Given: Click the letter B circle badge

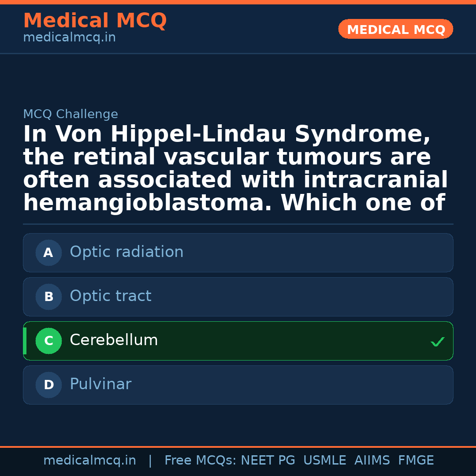Looking at the screenshot, I should coord(48,297).
